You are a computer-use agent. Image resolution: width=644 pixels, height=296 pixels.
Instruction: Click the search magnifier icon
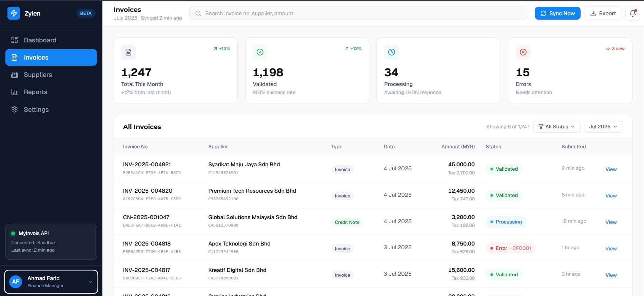coord(198,13)
